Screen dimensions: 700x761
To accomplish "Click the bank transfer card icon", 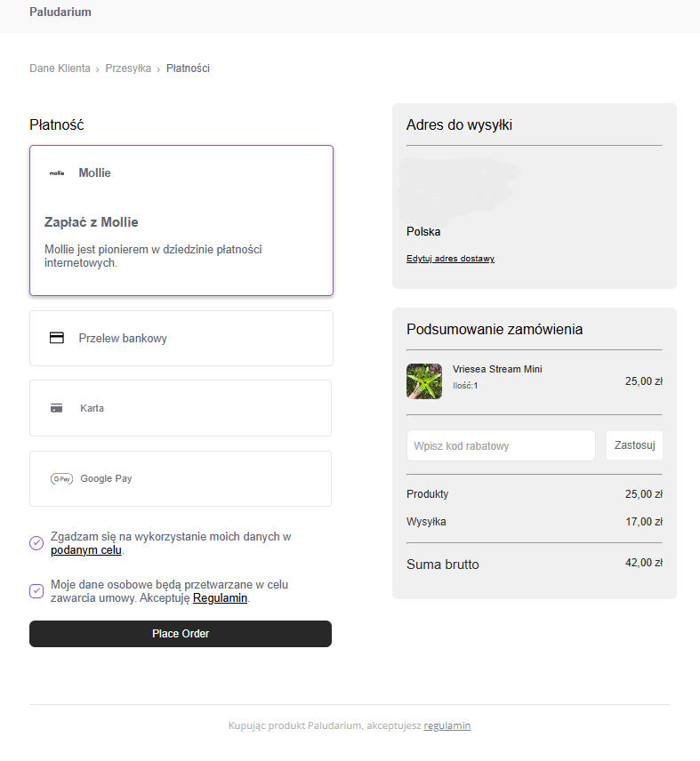I will (57, 338).
